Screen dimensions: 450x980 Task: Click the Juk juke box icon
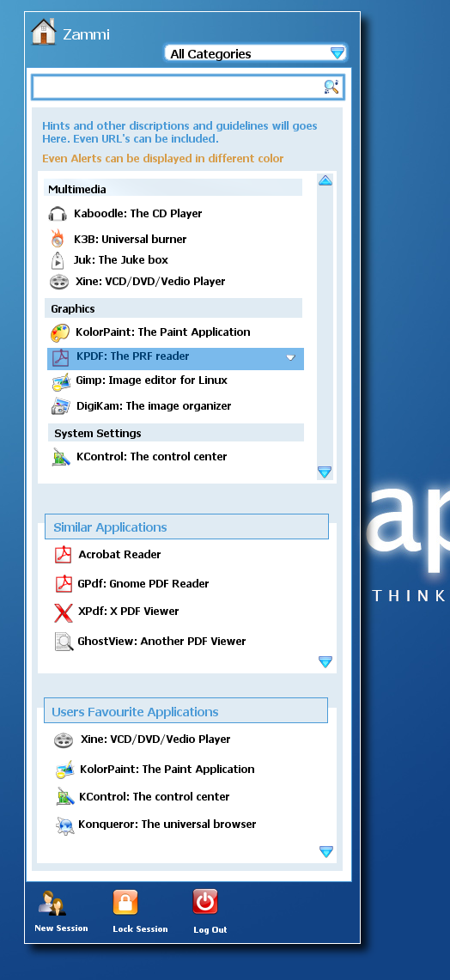(58, 260)
